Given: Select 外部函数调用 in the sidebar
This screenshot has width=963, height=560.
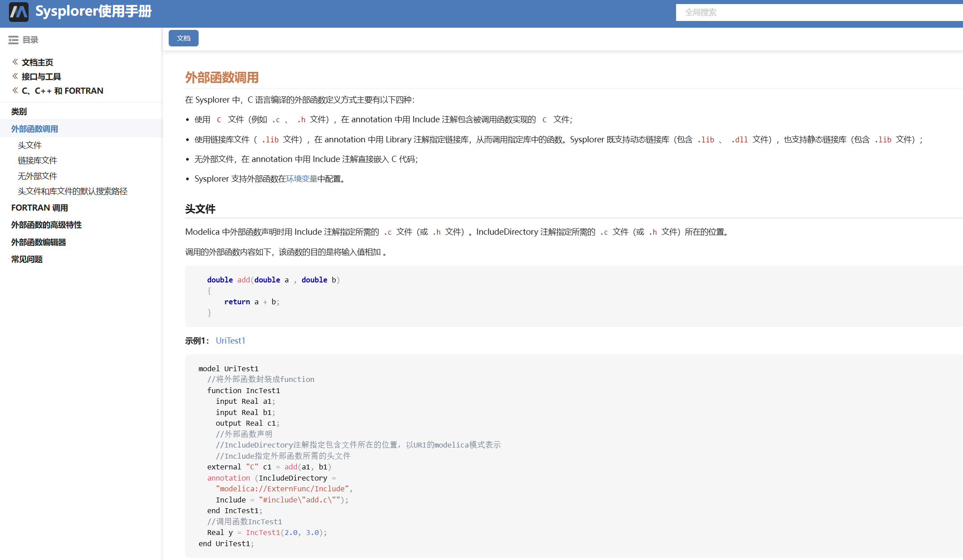Looking at the screenshot, I should pyautogui.click(x=35, y=129).
